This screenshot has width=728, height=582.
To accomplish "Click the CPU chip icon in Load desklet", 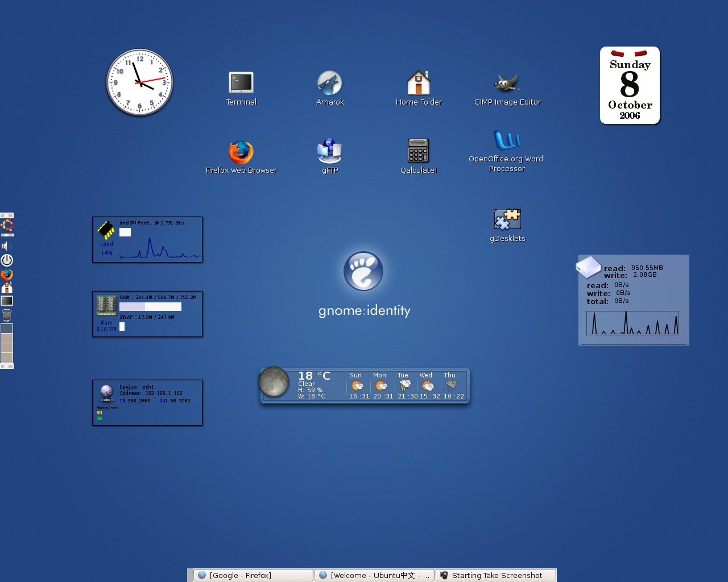I will pyautogui.click(x=106, y=230).
